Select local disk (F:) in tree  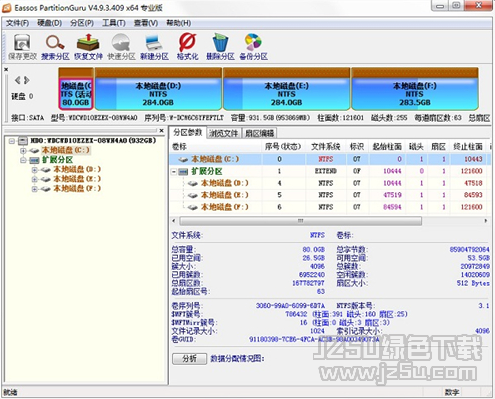point(77,189)
